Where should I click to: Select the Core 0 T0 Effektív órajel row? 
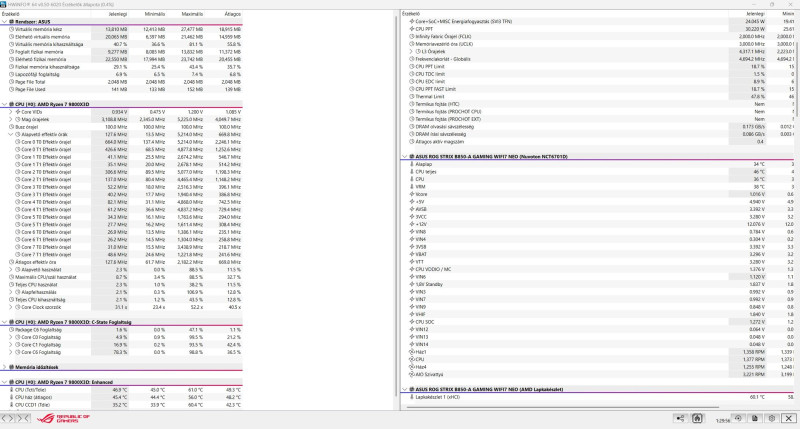click(x=121, y=142)
